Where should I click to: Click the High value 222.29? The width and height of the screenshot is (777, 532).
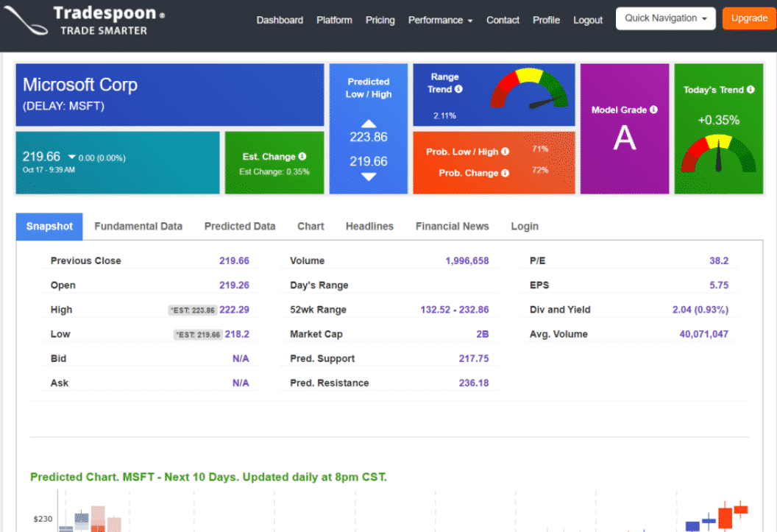point(234,310)
